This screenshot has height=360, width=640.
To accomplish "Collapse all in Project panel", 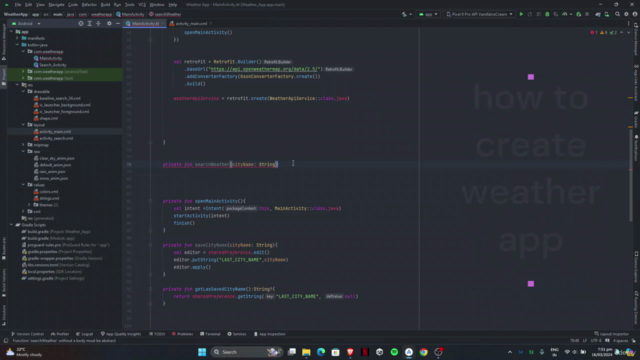I will point(98,24).
